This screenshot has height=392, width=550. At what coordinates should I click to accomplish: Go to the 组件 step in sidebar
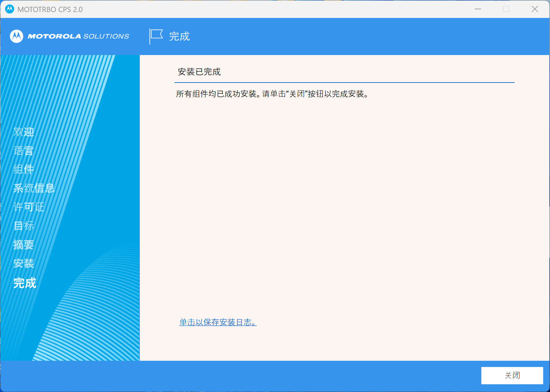click(x=24, y=169)
